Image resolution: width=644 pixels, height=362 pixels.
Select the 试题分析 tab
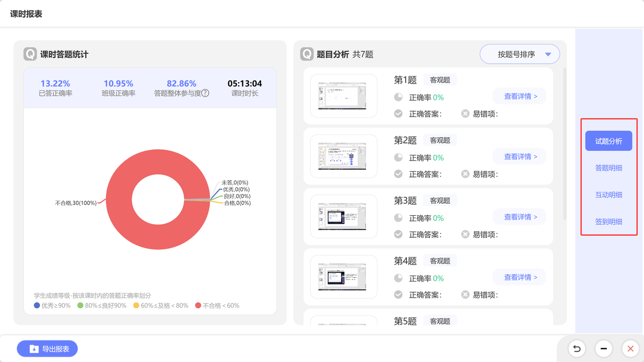(x=609, y=141)
